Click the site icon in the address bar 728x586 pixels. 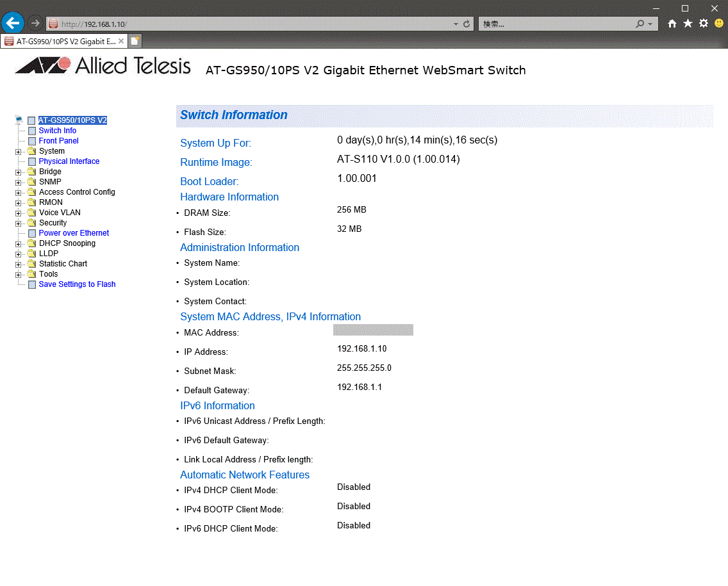coord(53,24)
